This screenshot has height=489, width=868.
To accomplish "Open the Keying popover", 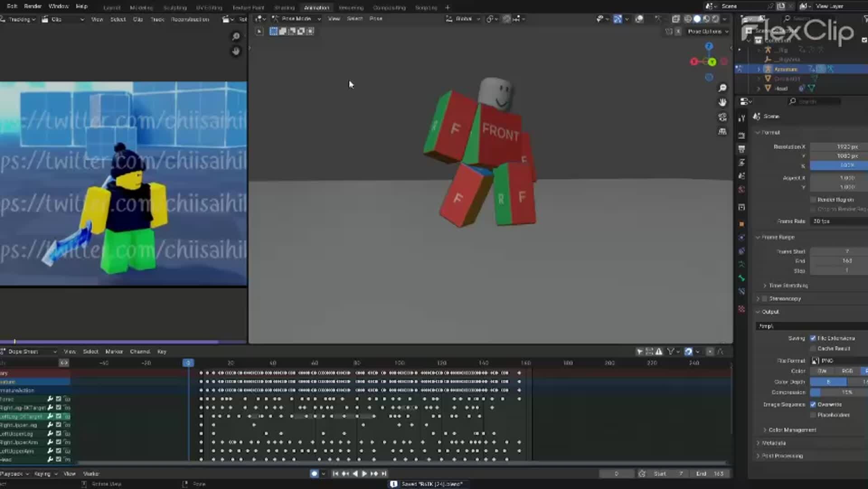I will (46, 474).
